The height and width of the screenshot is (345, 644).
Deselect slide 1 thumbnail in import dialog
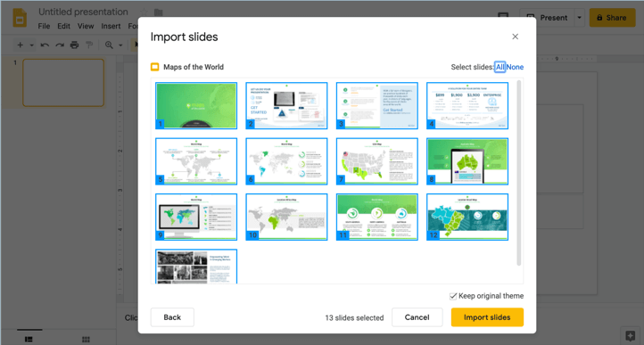[x=196, y=105]
